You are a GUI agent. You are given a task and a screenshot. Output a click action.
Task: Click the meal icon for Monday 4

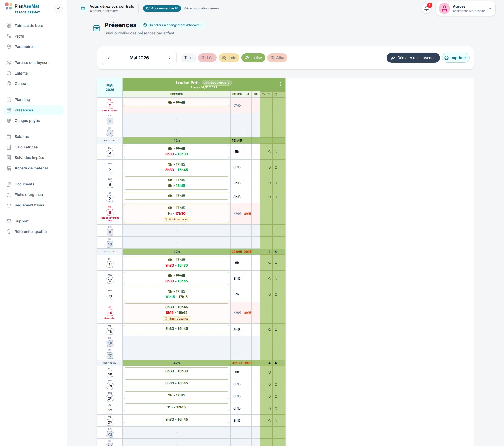pyautogui.click(x=269, y=152)
